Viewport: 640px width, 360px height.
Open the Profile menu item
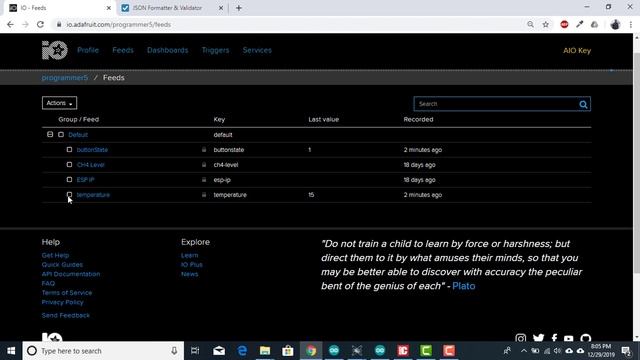click(x=88, y=50)
